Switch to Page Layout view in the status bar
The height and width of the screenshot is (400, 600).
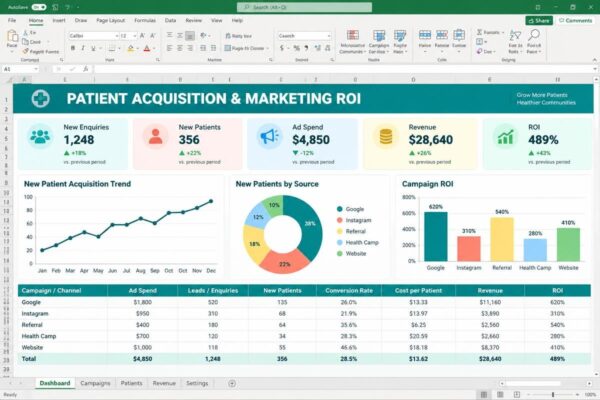[500, 394]
